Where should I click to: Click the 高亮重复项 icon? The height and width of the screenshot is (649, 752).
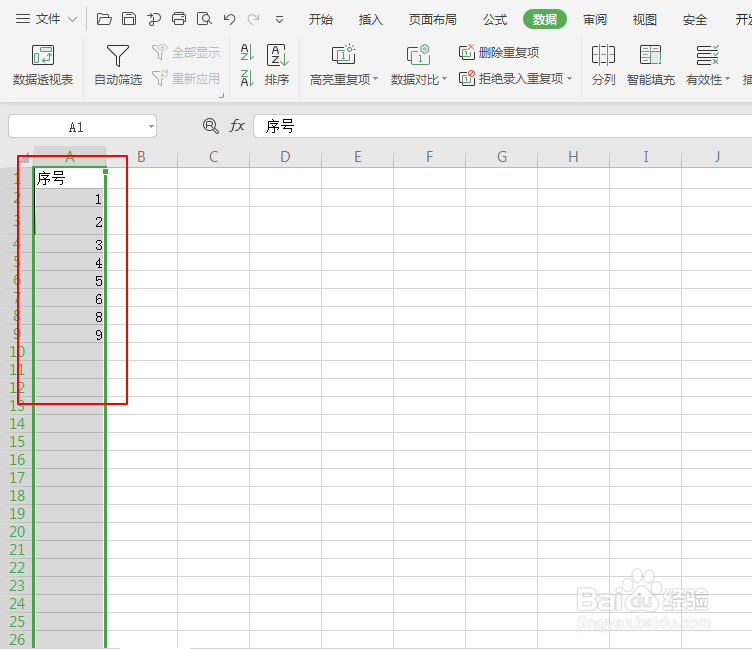pyautogui.click(x=343, y=55)
